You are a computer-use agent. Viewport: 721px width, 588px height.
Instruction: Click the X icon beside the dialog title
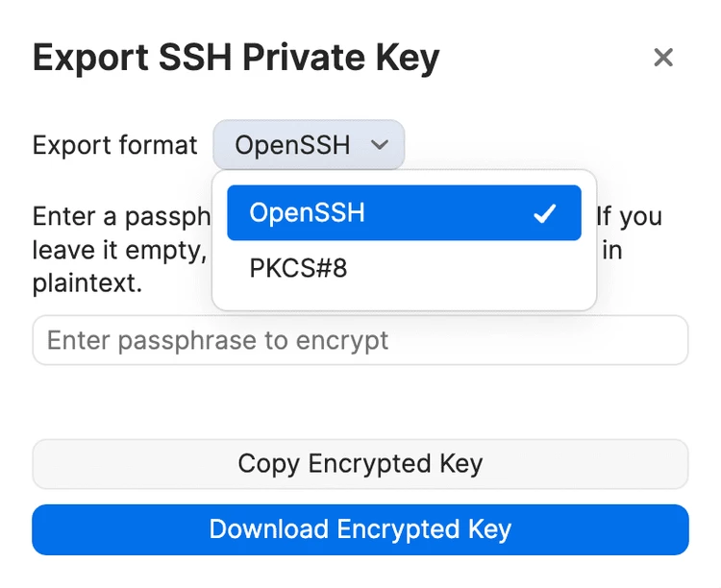click(x=663, y=58)
